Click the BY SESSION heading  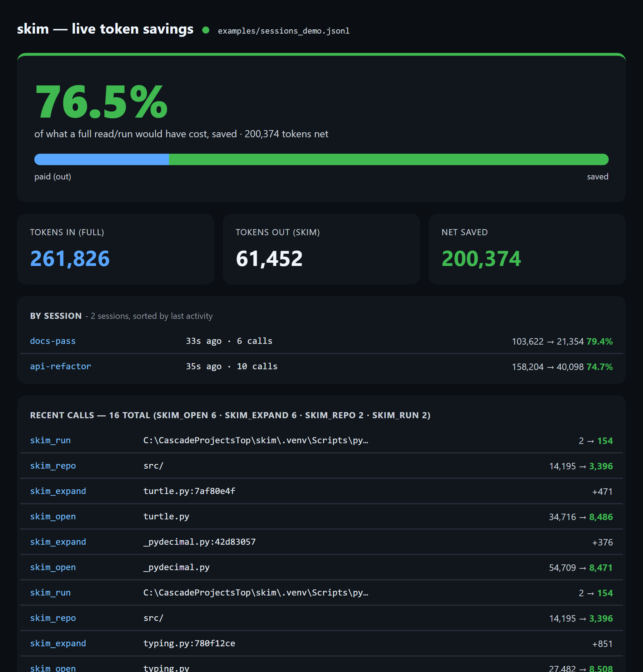click(56, 316)
